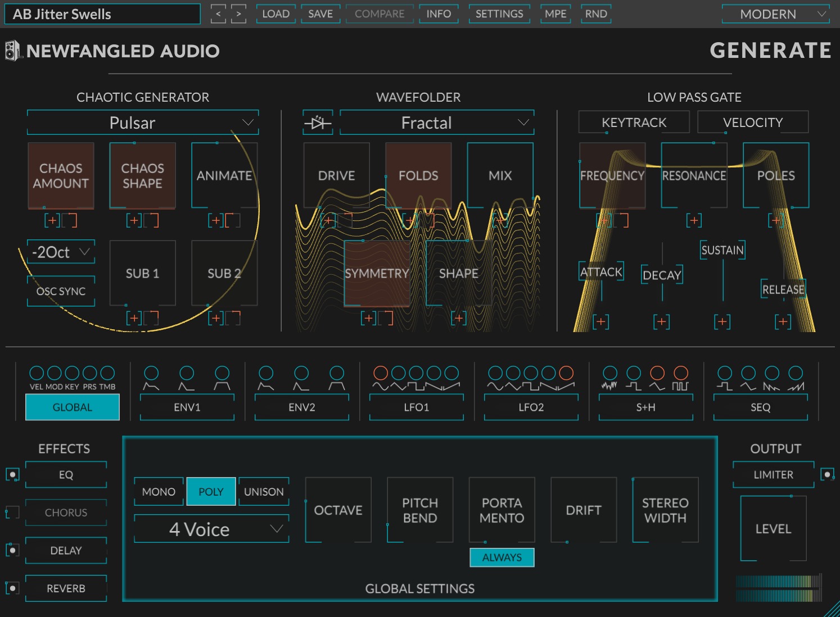The image size is (840, 617).
Task: Open the DELAY effect panel
Action: [x=66, y=550]
